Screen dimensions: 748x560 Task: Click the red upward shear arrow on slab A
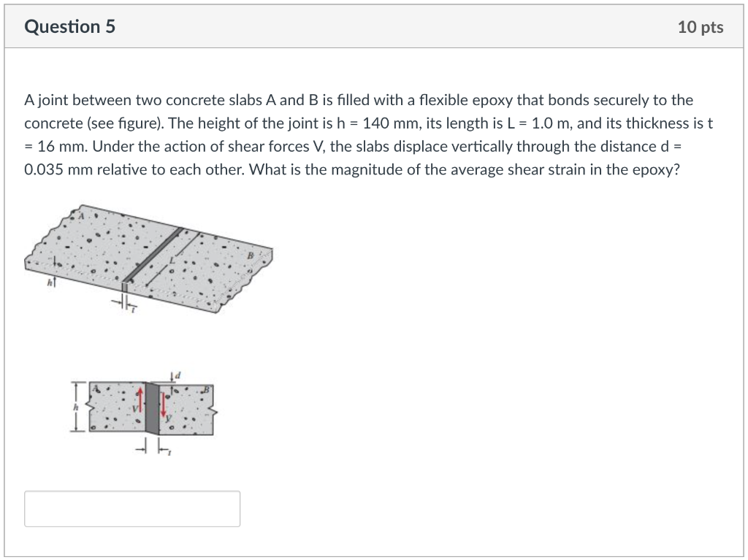pos(140,400)
